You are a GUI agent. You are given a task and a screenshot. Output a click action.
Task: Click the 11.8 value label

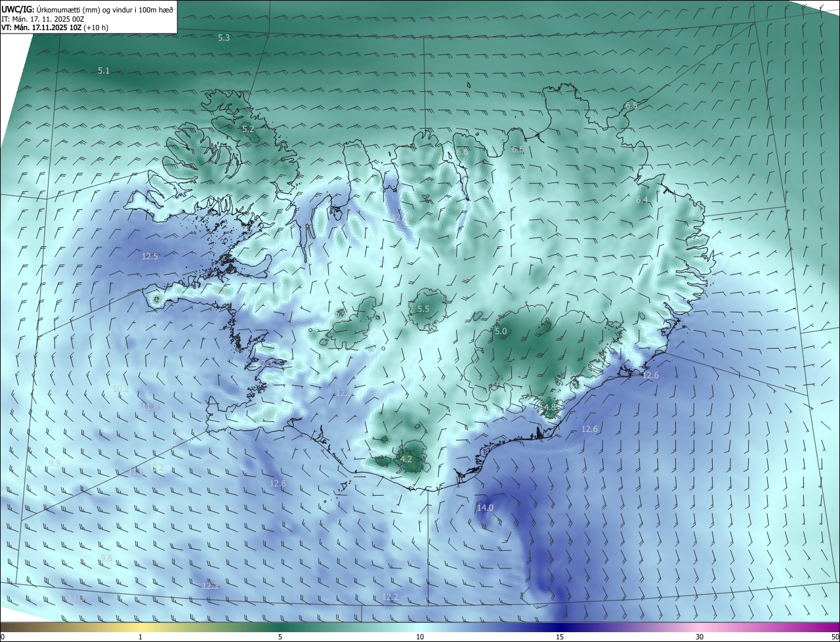(x=150, y=407)
